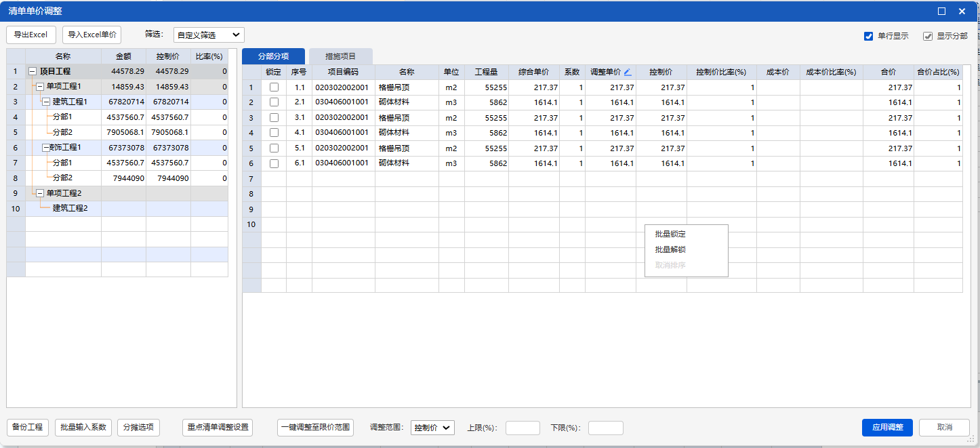Viewport: 980px width, 448px height.
Task: Click the 成本价比率(%) column header
Action: 832,72
